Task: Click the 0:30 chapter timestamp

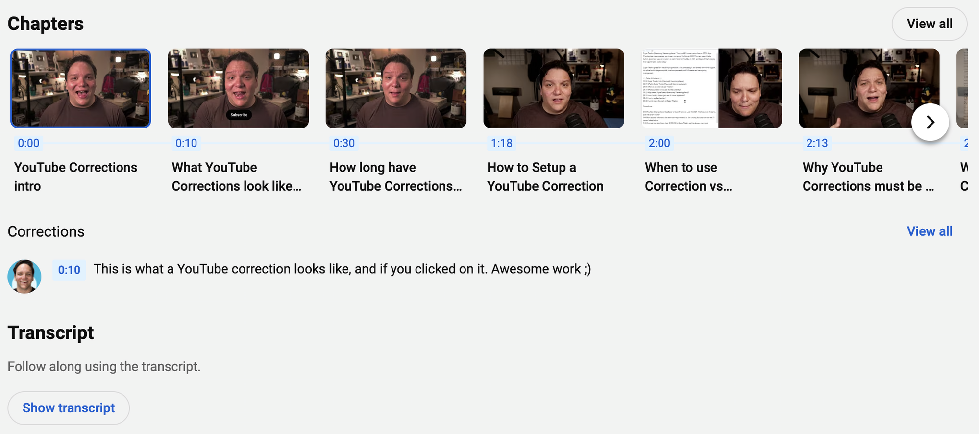Action: [x=344, y=143]
